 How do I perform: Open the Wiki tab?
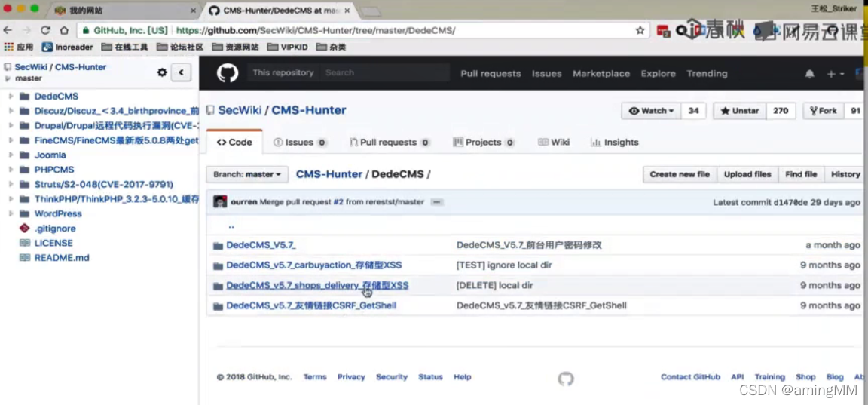point(554,143)
